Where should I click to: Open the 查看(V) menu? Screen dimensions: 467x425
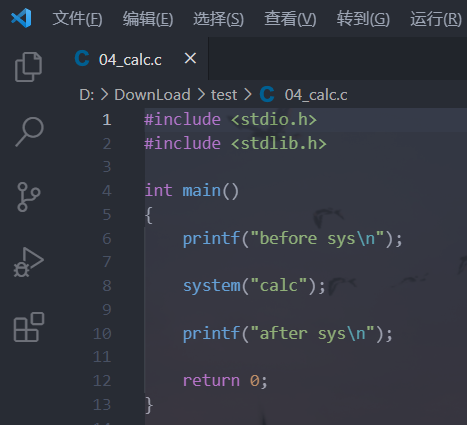pyautogui.click(x=290, y=18)
